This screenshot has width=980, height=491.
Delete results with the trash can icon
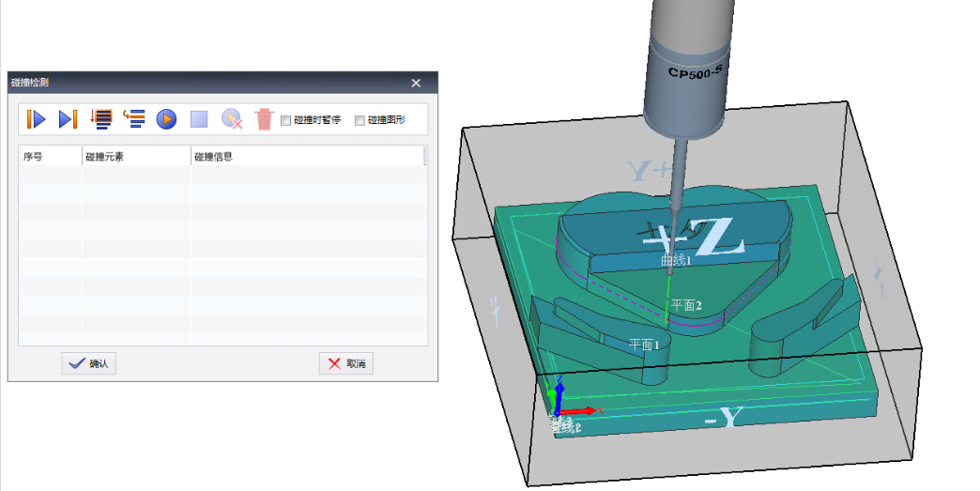(x=265, y=118)
